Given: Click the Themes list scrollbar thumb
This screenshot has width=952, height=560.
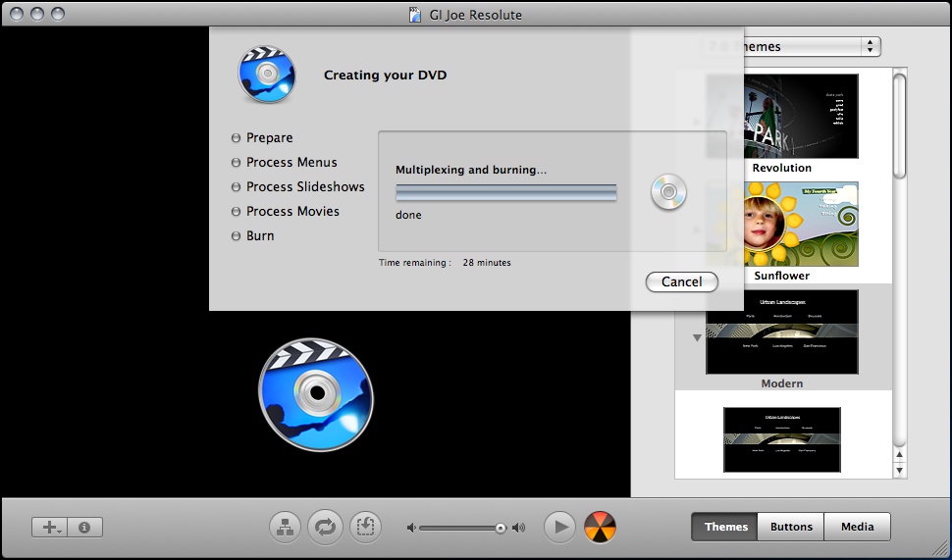Looking at the screenshot, I should [900, 125].
